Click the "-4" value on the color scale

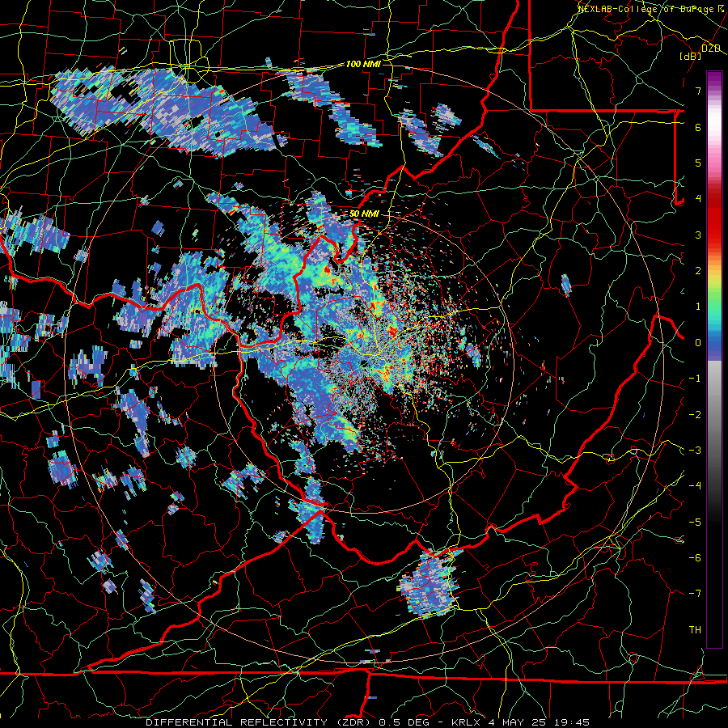coord(695,486)
